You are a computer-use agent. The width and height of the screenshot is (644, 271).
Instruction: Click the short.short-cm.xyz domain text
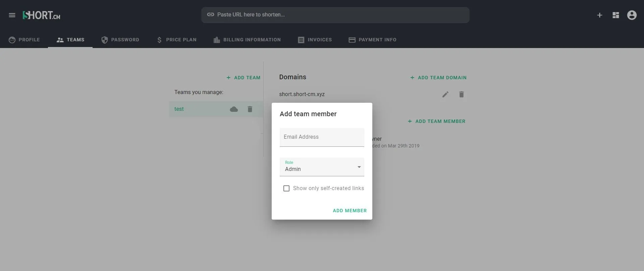tap(302, 94)
